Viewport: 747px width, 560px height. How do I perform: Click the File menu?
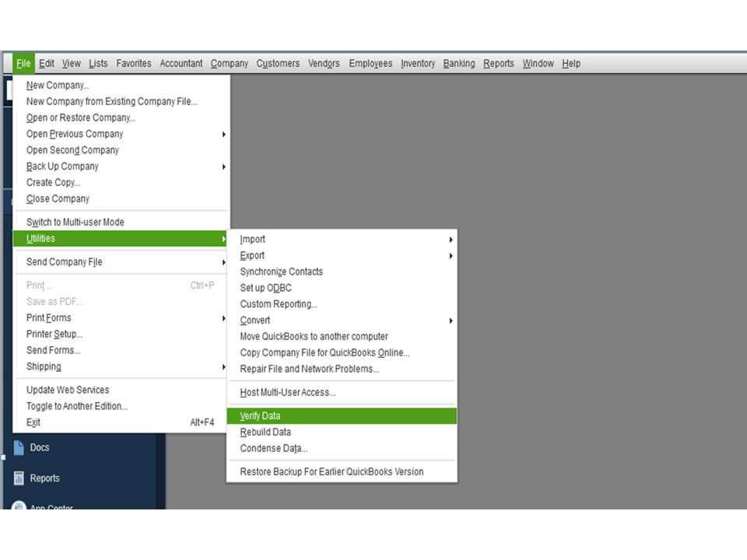[x=23, y=63]
